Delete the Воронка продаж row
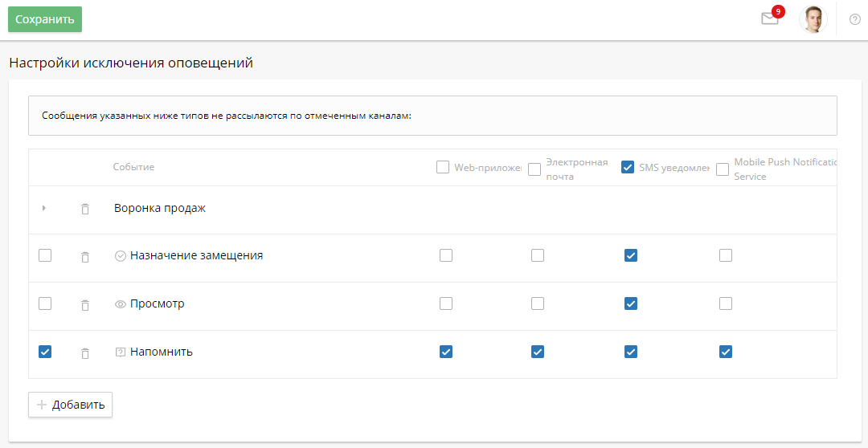868x448 pixels. click(x=84, y=209)
